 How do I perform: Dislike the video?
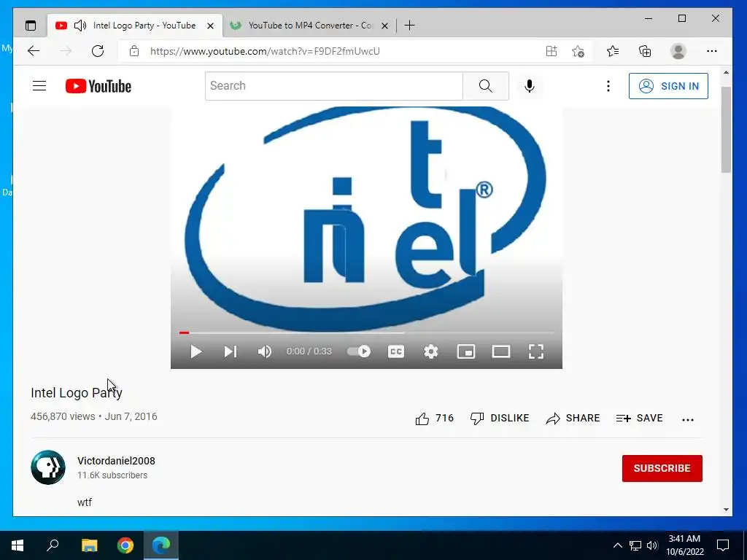[499, 418]
